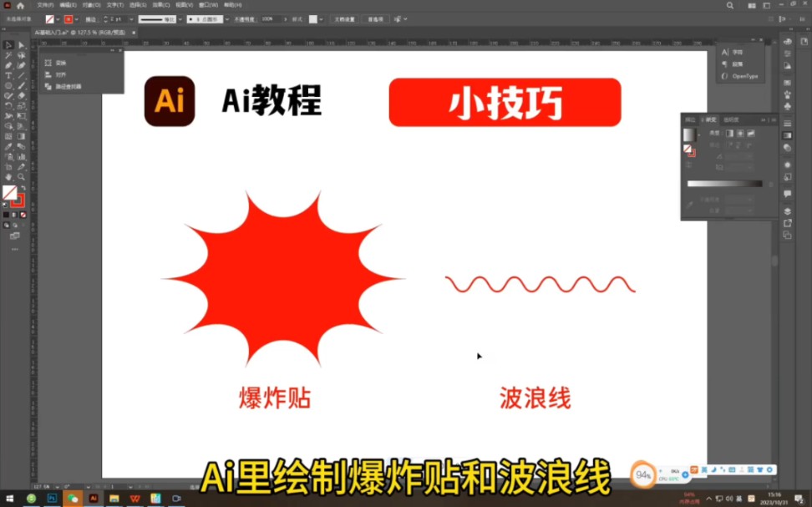Toggle linear gradient type in Gradient panel
This screenshot has width=812, height=507.
click(729, 134)
